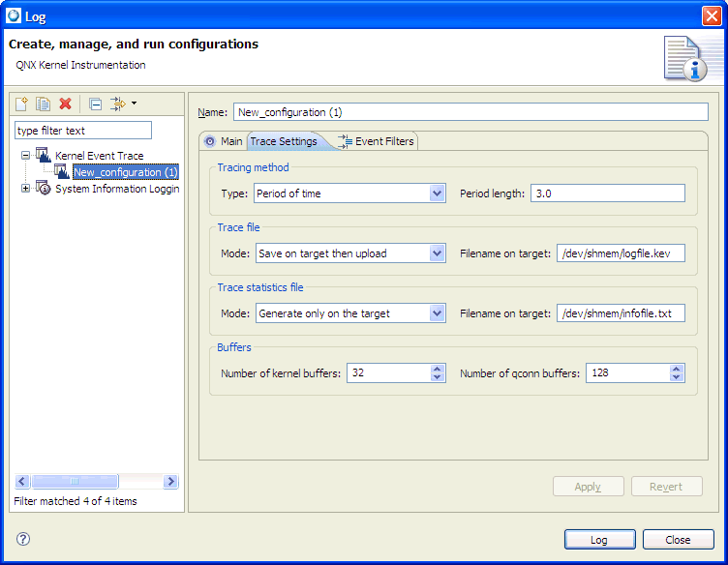Click the filter configurations arrow icon
The height and width of the screenshot is (565, 728).
(x=119, y=104)
